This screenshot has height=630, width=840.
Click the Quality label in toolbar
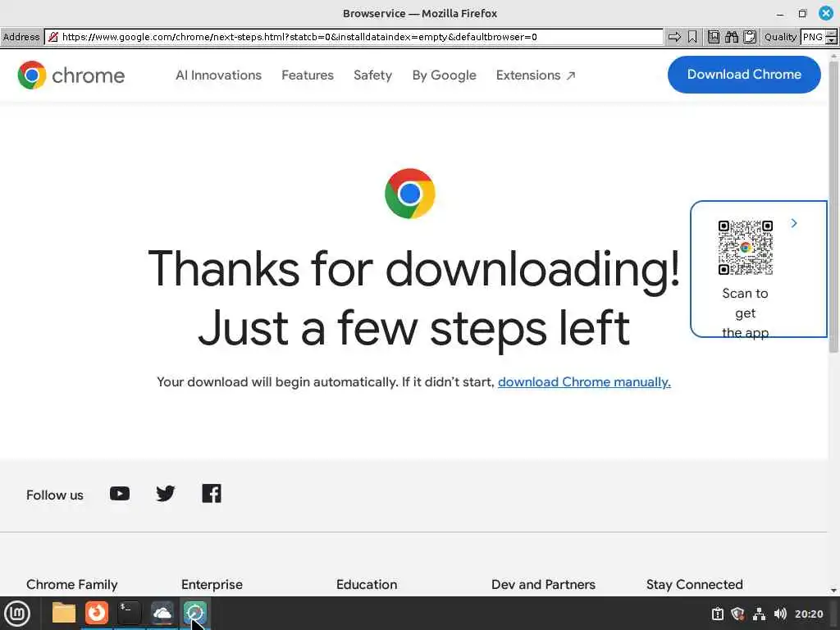tap(780, 37)
